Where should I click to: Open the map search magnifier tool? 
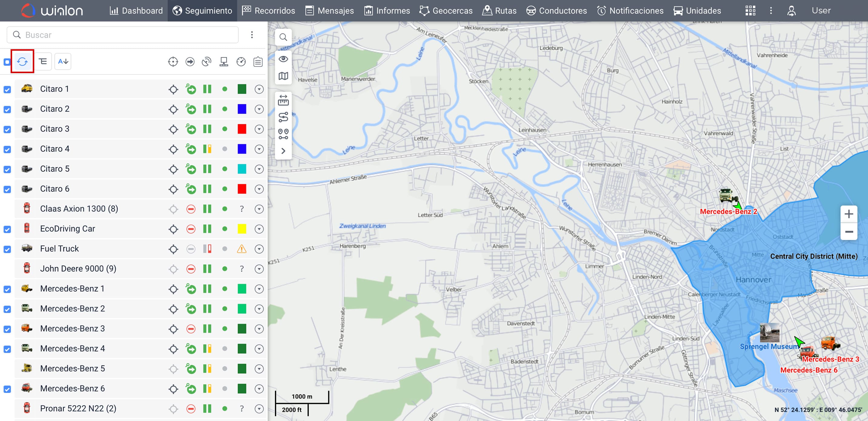pyautogui.click(x=283, y=37)
